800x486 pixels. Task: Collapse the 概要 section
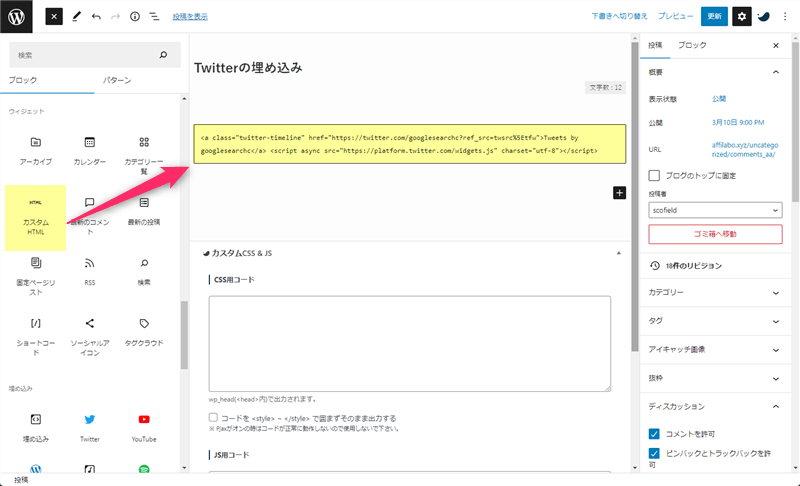coord(715,72)
